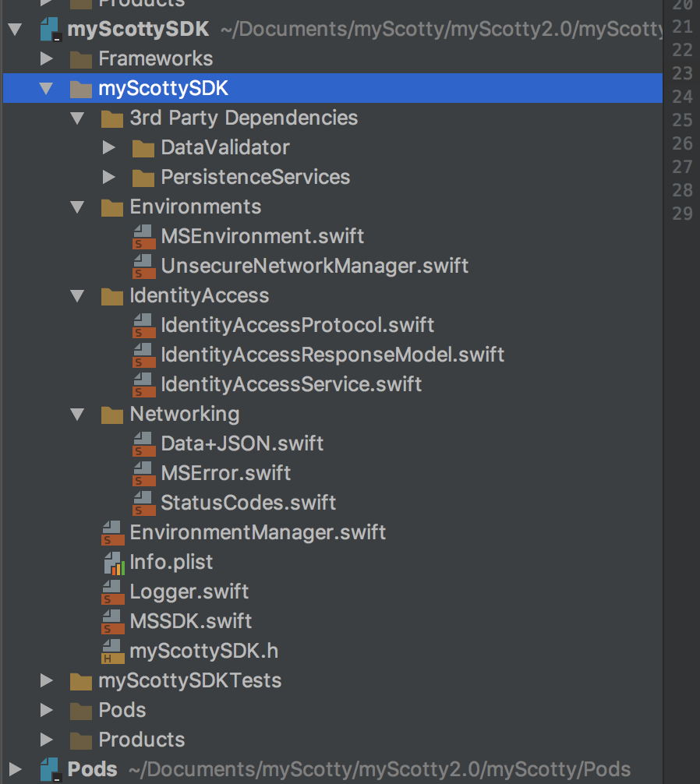Screen dimensions: 700x784
Task: Select the bold myScottySDK project name
Action: (138, 29)
